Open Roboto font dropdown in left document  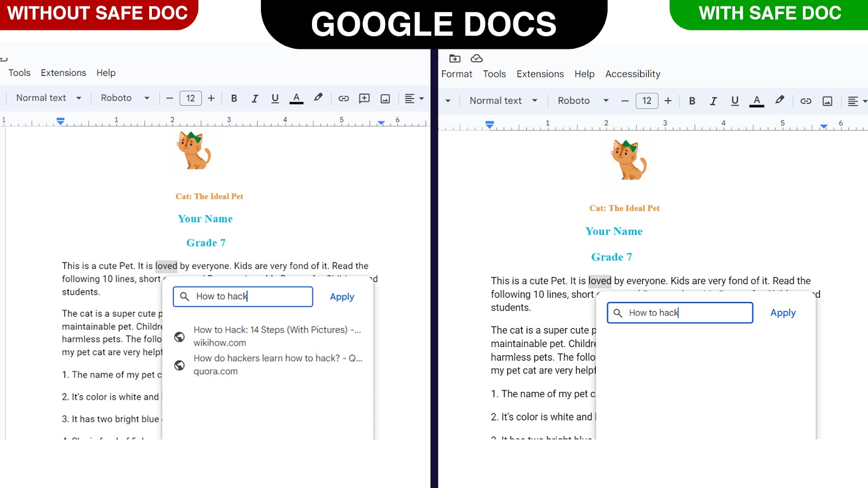(x=125, y=98)
